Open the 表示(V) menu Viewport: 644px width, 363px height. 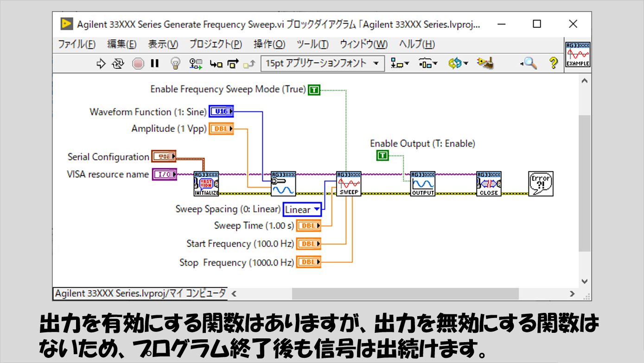point(163,45)
